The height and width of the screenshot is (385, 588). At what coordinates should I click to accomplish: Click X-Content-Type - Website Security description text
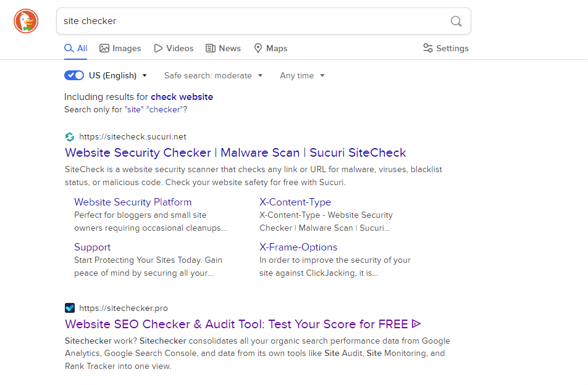[326, 221]
